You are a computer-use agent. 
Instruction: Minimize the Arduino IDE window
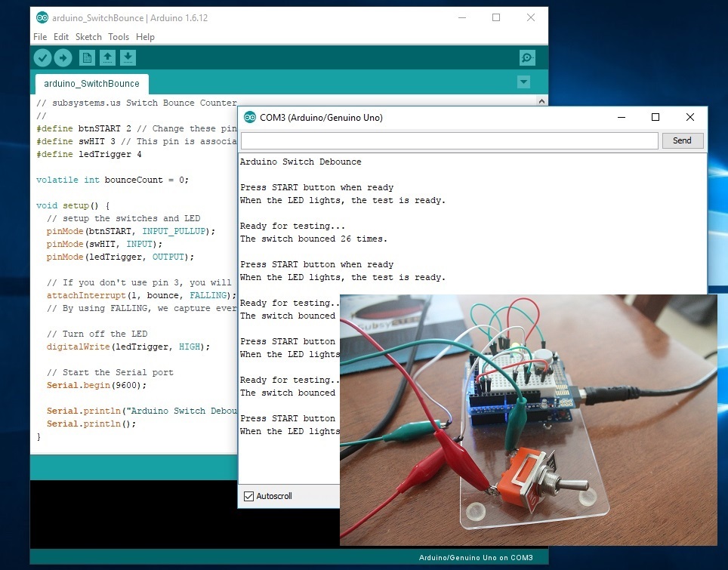tap(462, 17)
